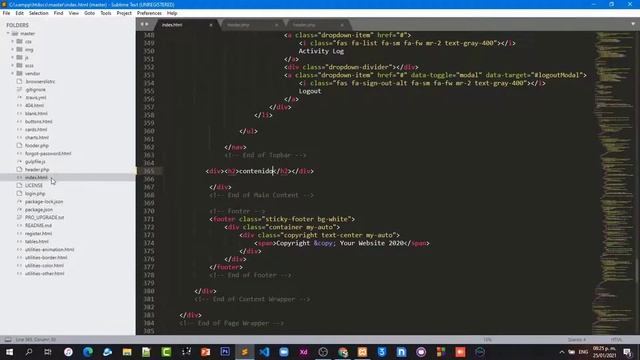Open the Edit menu

[x=19, y=13]
